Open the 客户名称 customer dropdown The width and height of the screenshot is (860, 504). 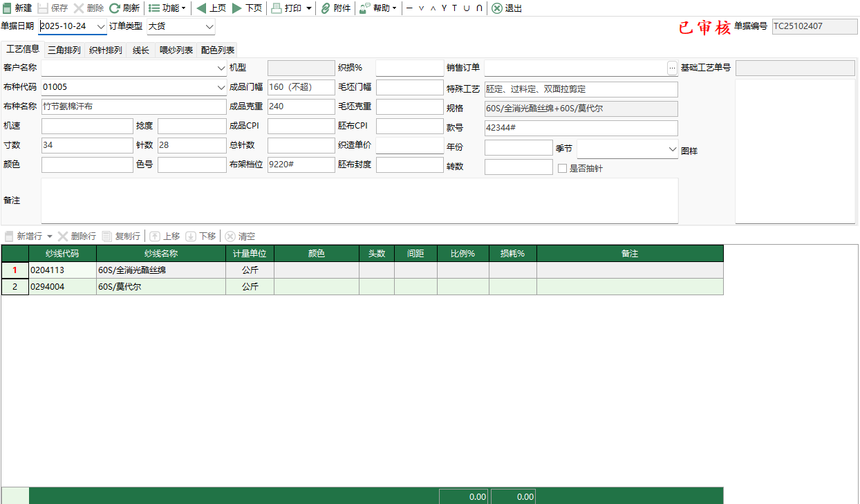click(x=221, y=68)
